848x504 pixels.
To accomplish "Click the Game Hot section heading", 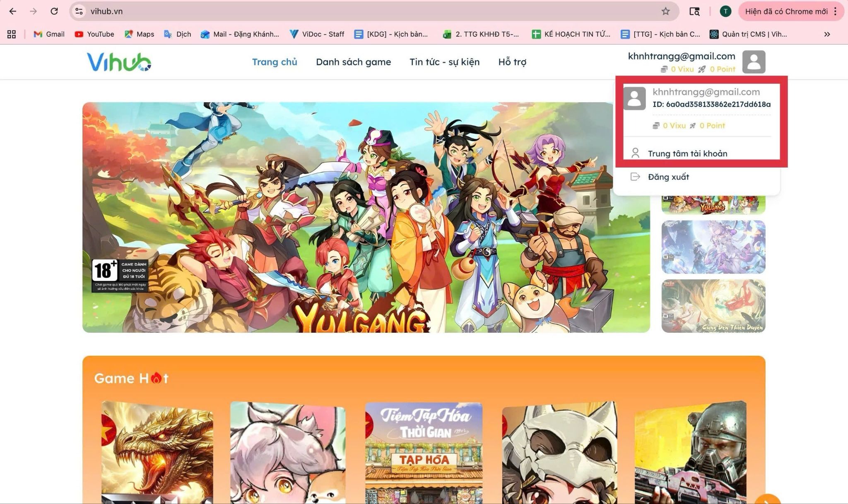I will [x=131, y=378].
